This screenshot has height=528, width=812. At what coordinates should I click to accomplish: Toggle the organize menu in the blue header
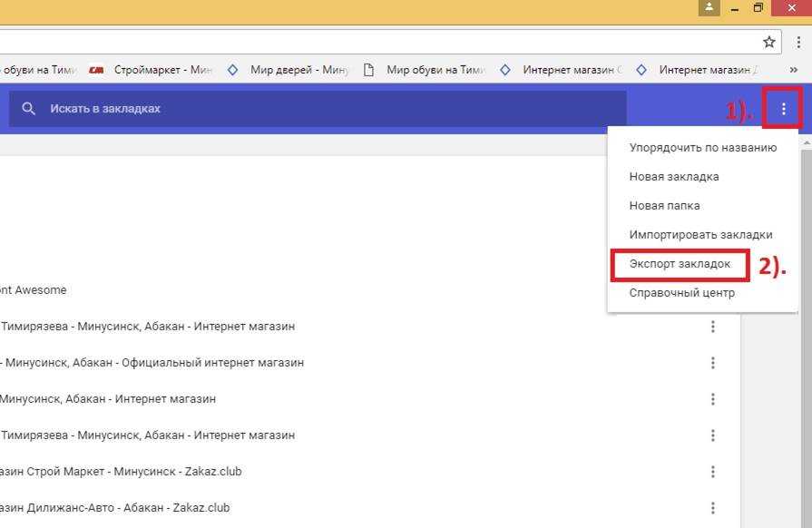pyautogui.click(x=784, y=111)
